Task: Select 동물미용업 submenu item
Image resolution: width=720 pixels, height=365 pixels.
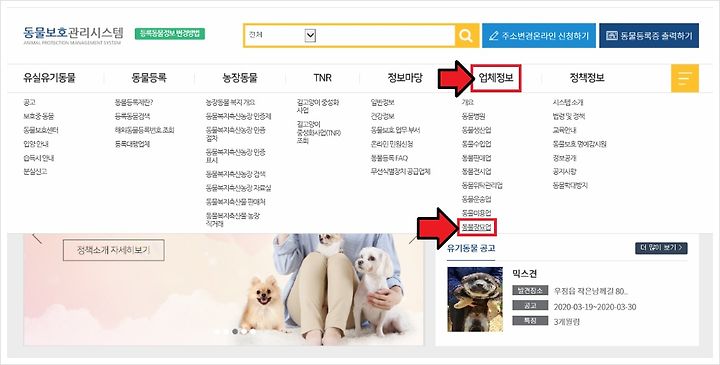Action: 476,213
